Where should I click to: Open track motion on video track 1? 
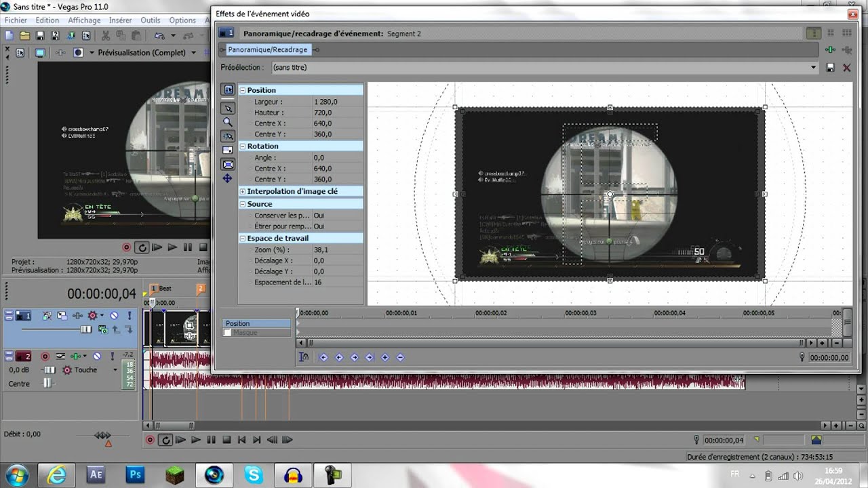click(62, 316)
